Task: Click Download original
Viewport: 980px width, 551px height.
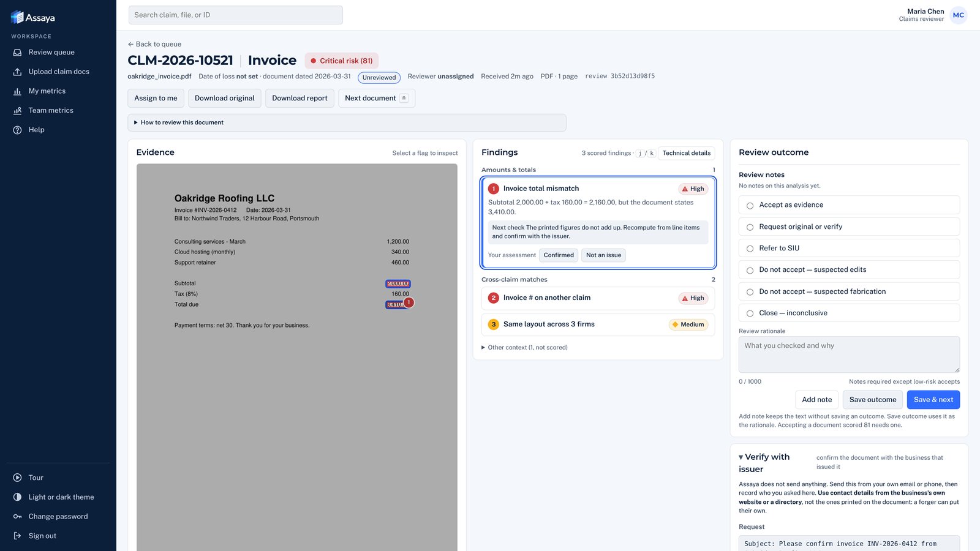Action: tap(225, 98)
